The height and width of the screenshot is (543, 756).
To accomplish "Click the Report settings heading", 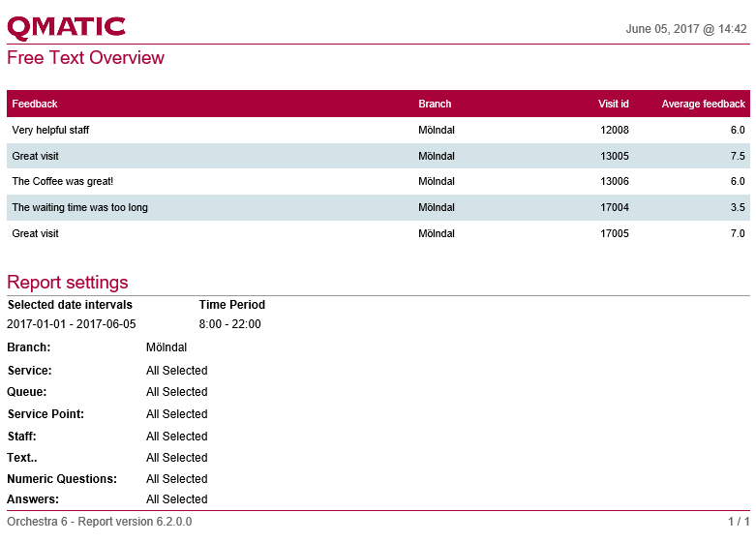I will point(67,283).
